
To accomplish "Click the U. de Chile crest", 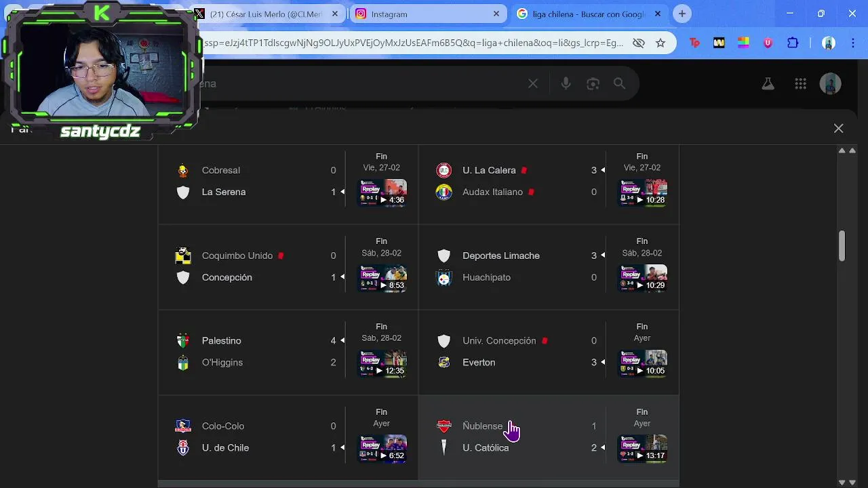I will coord(183,448).
